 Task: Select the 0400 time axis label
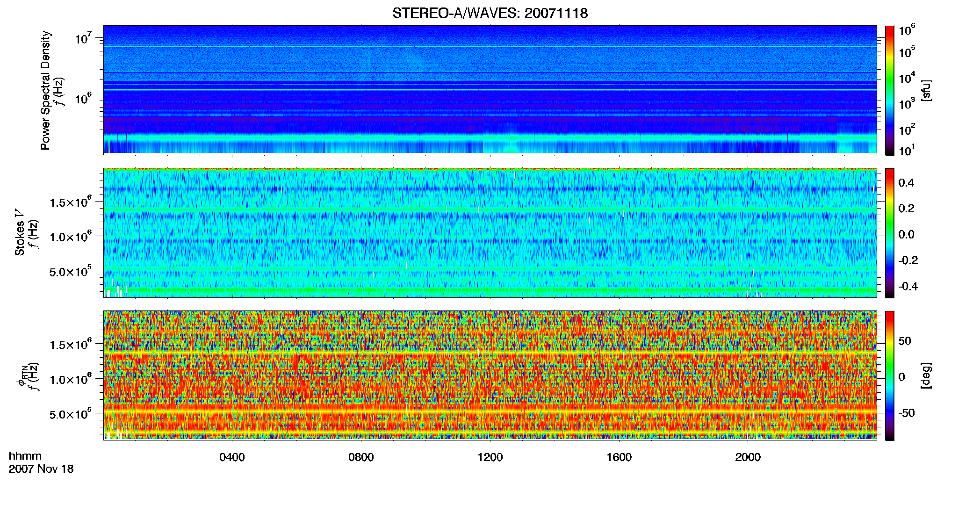232,457
